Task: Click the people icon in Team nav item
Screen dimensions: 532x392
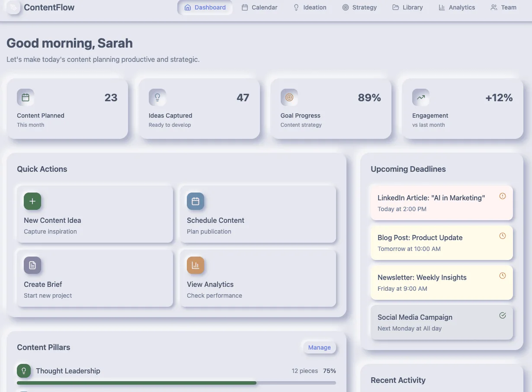Action: click(494, 7)
